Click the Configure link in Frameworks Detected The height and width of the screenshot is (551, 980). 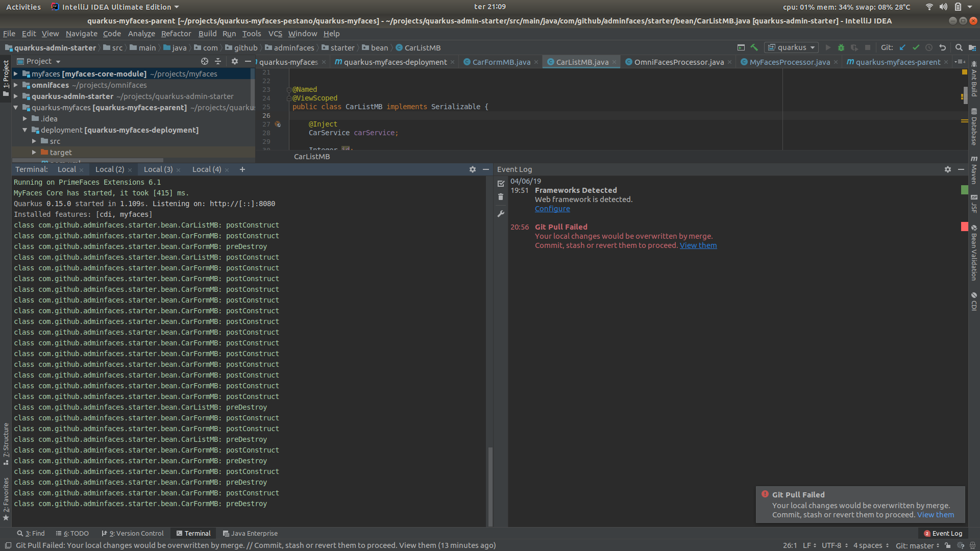coord(552,209)
